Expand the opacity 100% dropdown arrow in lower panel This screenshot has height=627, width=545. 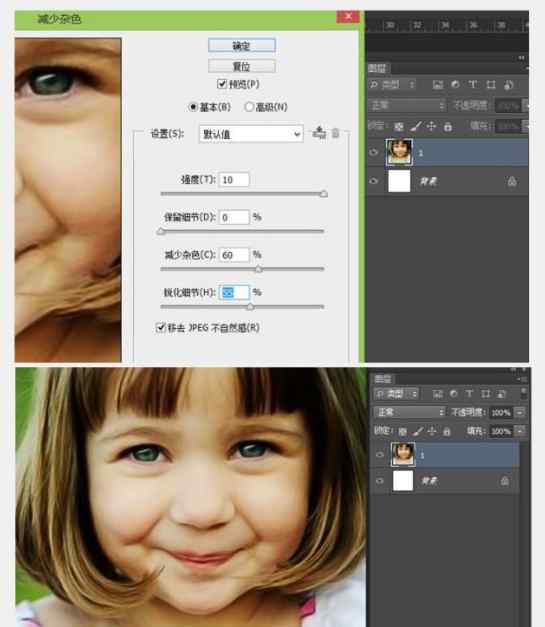(x=519, y=412)
